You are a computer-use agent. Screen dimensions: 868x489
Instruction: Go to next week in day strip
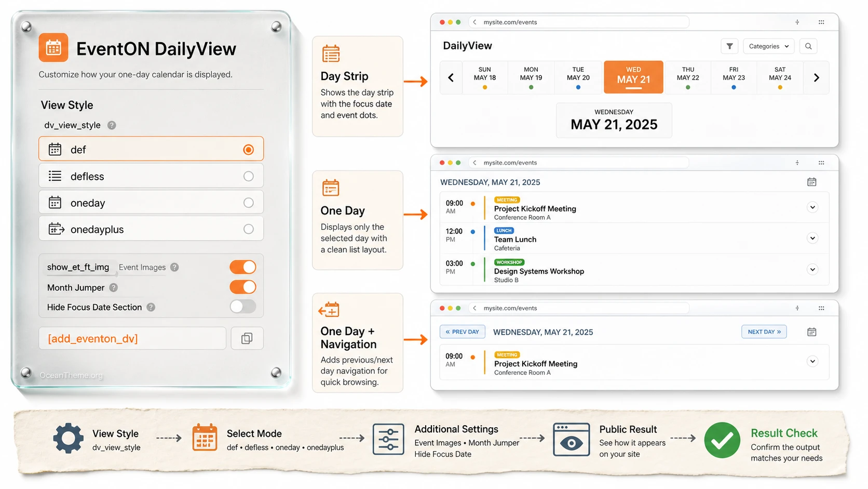coord(816,77)
